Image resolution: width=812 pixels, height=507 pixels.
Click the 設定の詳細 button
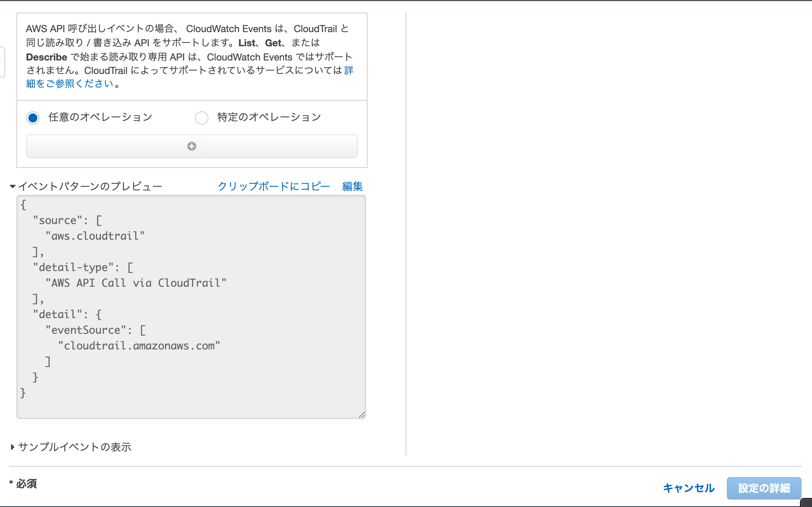tap(764, 488)
